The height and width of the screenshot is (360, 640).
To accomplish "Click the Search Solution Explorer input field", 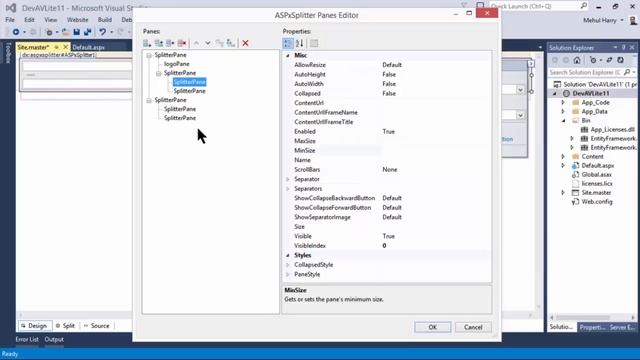I will click(x=585, y=72).
